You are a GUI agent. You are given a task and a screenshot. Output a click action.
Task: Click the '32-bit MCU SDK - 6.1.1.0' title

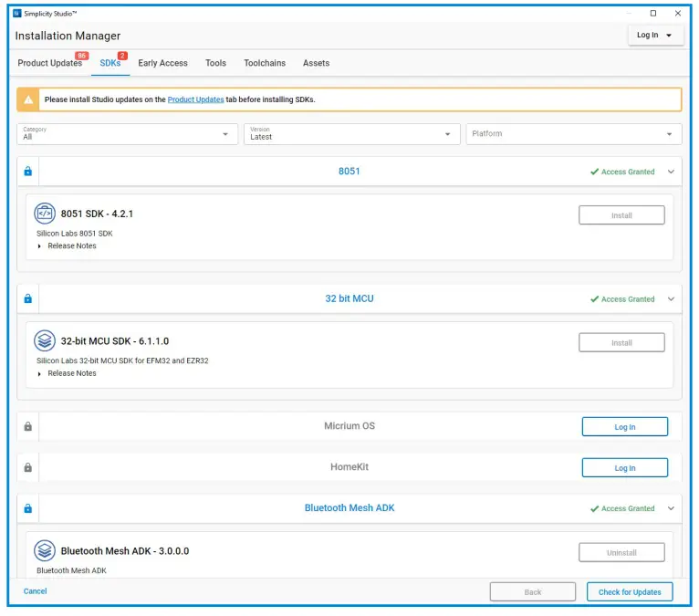[115, 341]
